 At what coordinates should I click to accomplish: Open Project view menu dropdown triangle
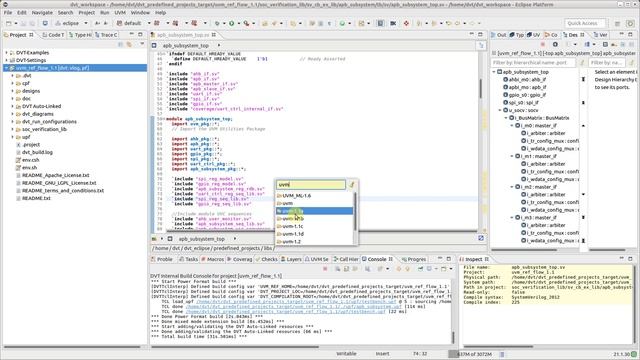pos(142,44)
